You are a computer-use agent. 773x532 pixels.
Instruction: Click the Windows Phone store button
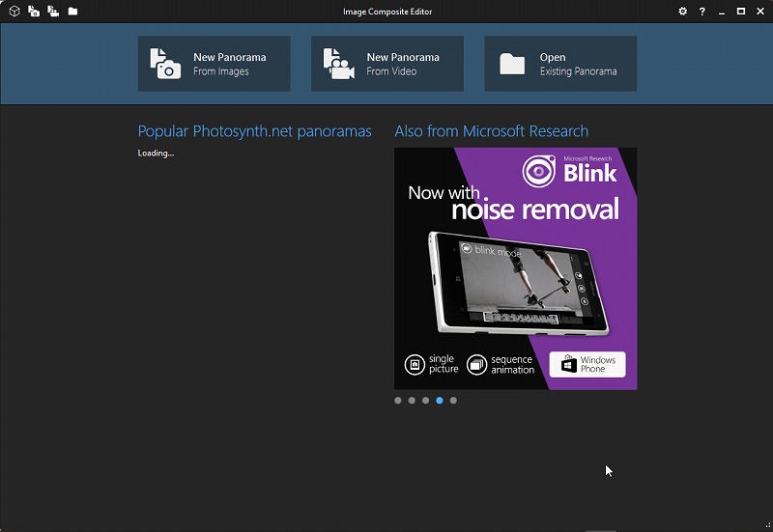coord(587,364)
